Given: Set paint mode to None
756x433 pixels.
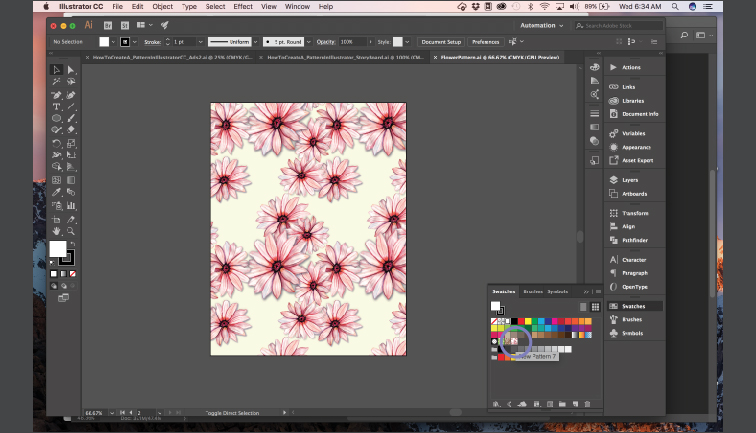Looking at the screenshot, I should pyautogui.click(x=73, y=274).
